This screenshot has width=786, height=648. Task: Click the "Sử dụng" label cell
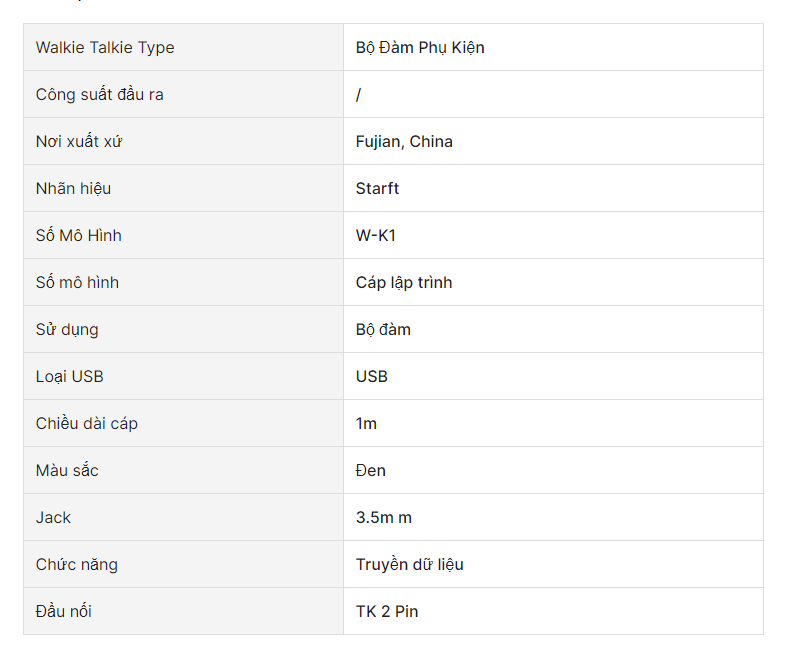67,330
